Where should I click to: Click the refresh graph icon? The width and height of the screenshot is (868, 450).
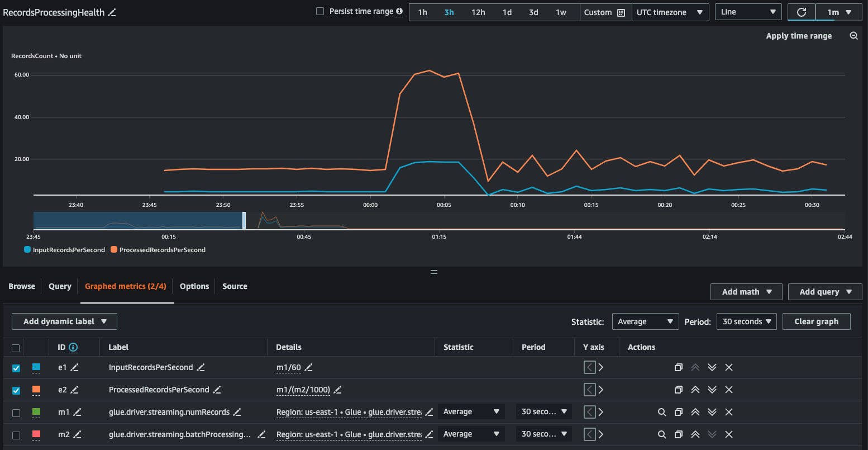(801, 12)
